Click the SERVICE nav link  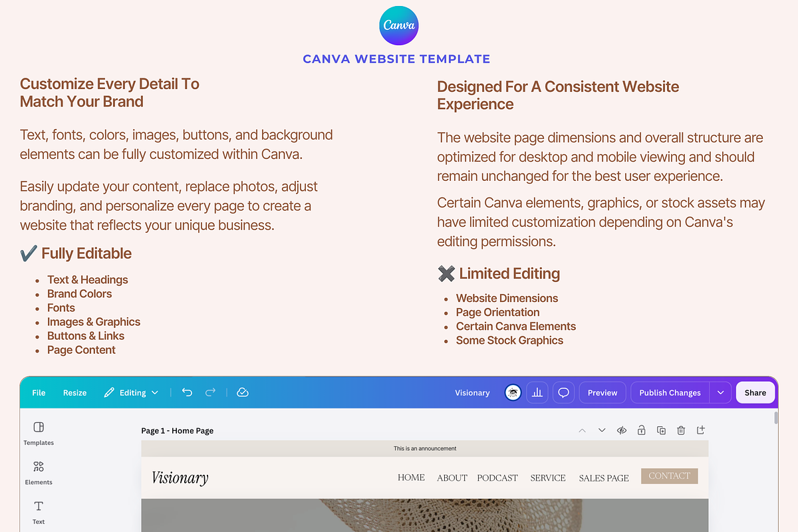pos(548,477)
